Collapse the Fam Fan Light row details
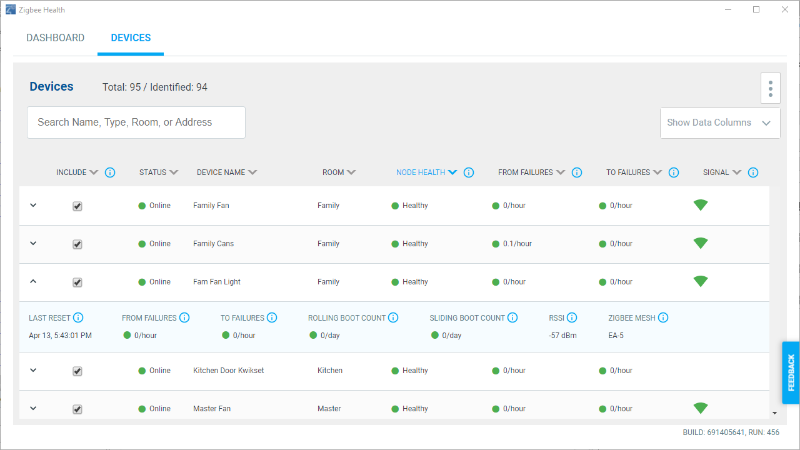This screenshot has width=800, height=450. point(33,281)
